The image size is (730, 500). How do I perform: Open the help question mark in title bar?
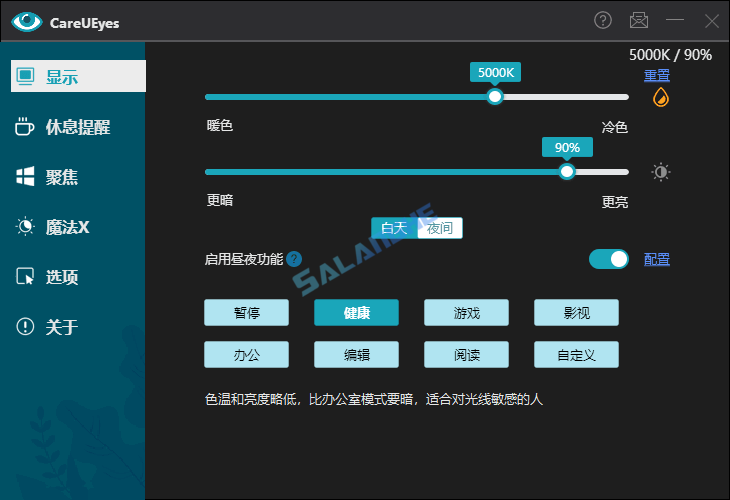click(x=603, y=20)
